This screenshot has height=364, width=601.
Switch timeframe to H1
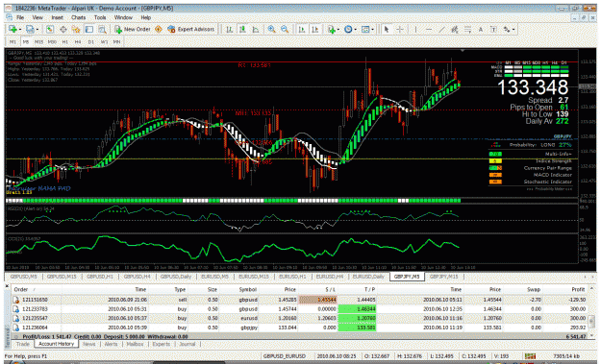tap(64, 41)
